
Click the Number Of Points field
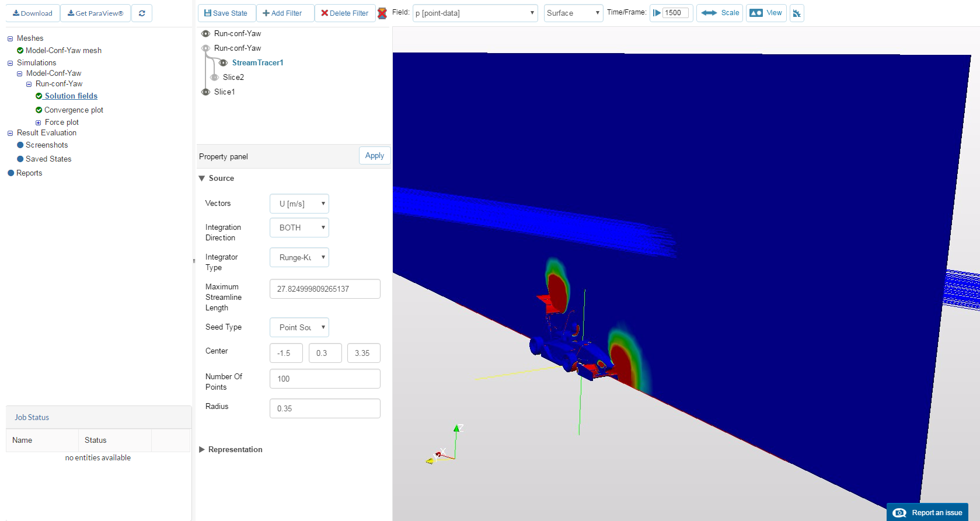click(325, 379)
